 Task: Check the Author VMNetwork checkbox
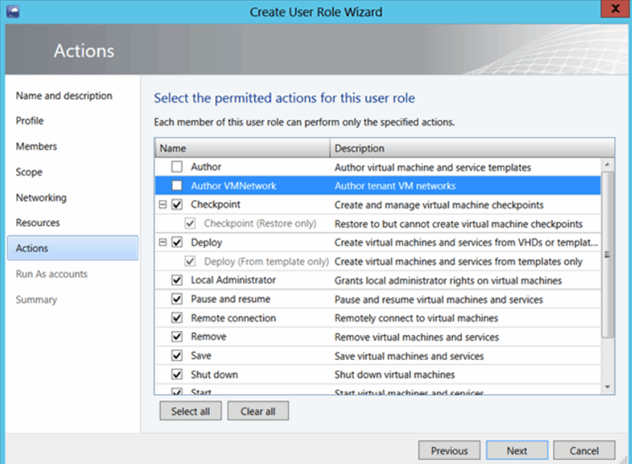tap(177, 186)
